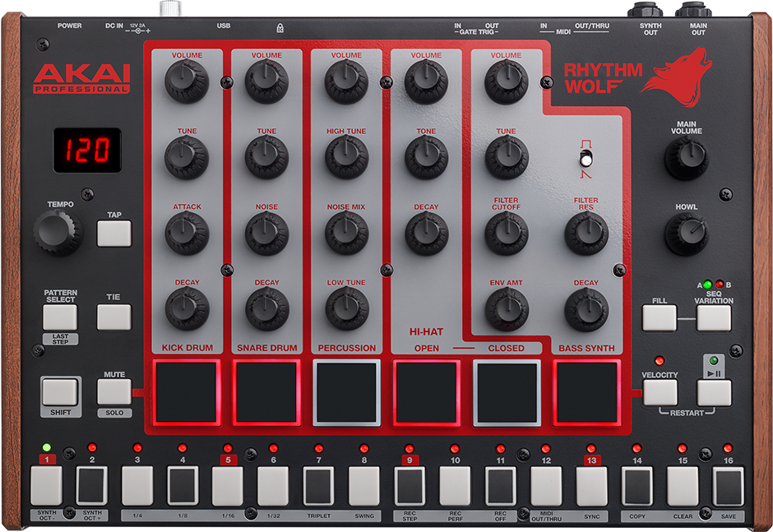Toggle step 13 button (Sync)
This screenshot has width=773, height=532.
[x=591, y=486]
